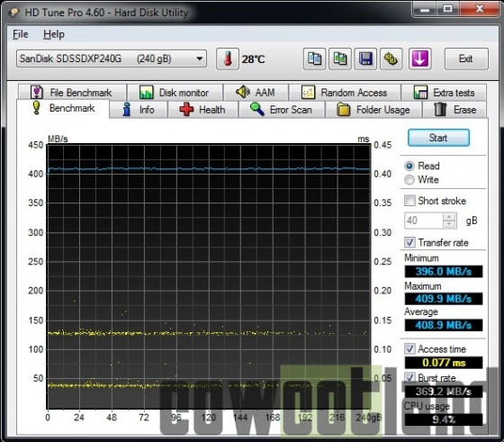Image resolution: width=504 pixels, height=442 pixels.
Task: Click the thermometer temperature icon
Action: tap(228, 59)
